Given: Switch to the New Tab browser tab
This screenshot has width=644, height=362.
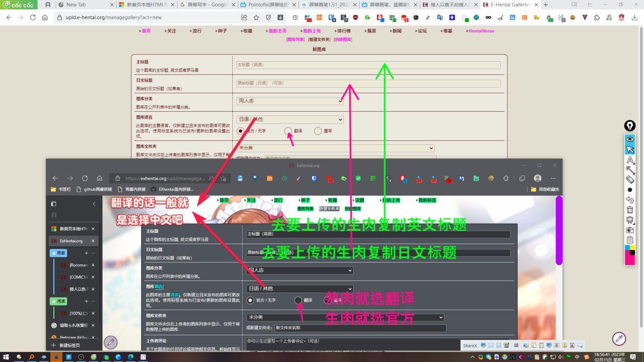Looking at the screenshot, I should [84, 5].
